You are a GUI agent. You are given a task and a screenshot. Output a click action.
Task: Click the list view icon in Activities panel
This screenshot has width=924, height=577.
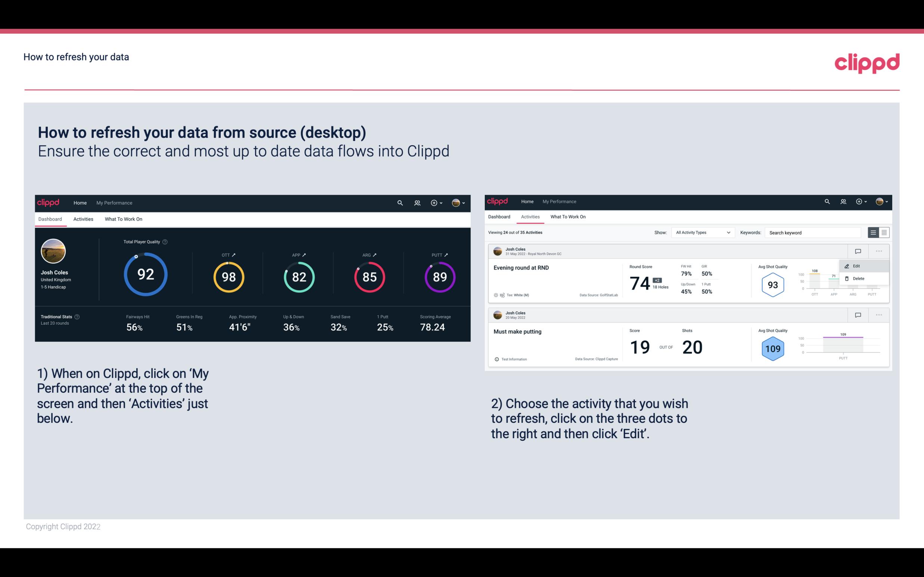[874, 232]
